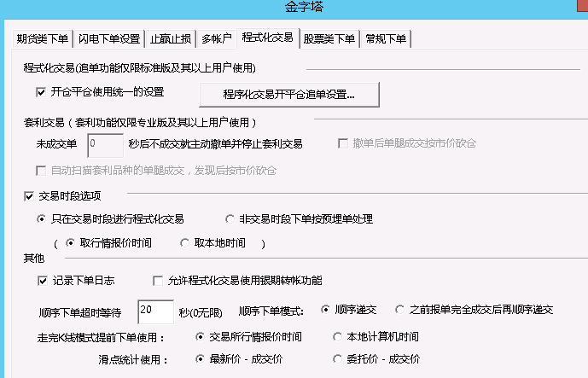Click the 未成交单 label

point(56,144)
